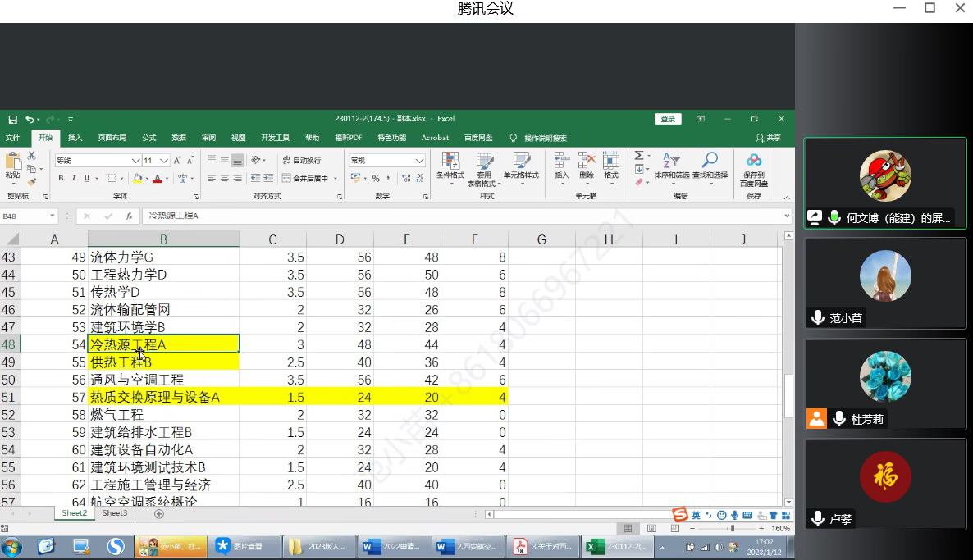973x560 pixels.
Task: Click the Format Painter brush icon
Action: tap(32, 181)
